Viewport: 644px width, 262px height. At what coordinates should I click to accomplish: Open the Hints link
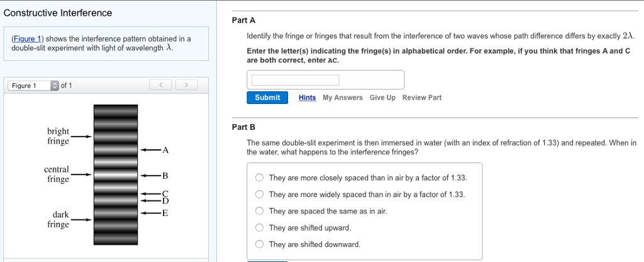click(308, 98)
